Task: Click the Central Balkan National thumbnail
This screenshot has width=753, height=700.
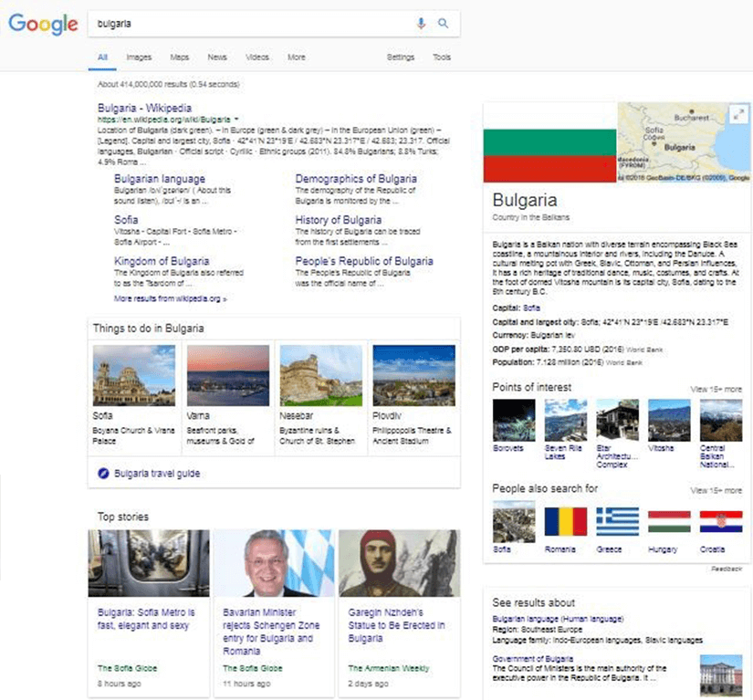Action: pos(721,420)
